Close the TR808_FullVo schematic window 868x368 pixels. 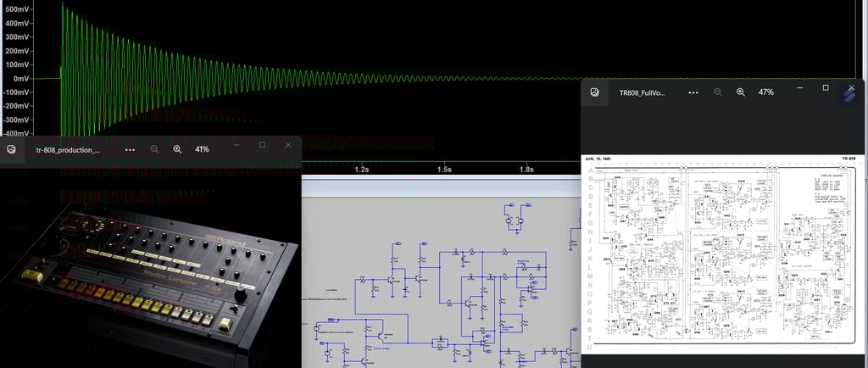[851, 88]
